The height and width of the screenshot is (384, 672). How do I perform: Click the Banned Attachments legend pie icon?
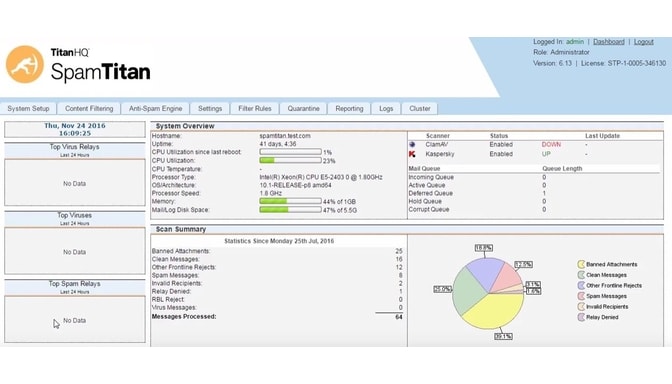coord(581,264)
